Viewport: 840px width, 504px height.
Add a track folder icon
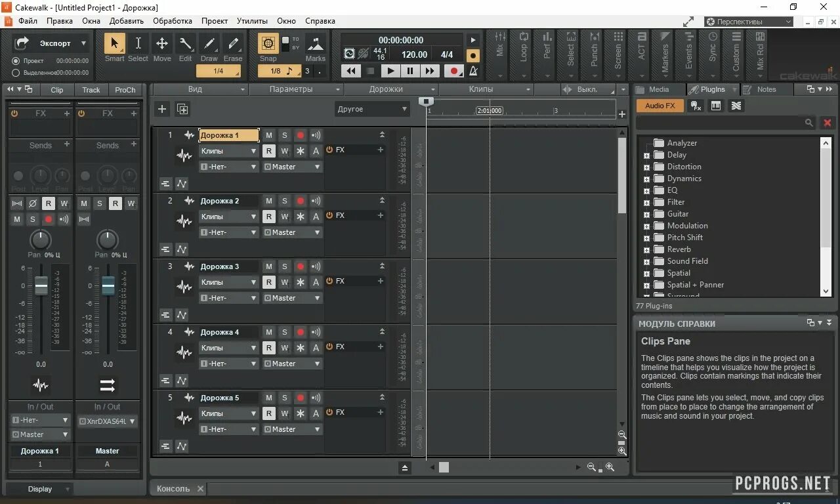point(182,109)
